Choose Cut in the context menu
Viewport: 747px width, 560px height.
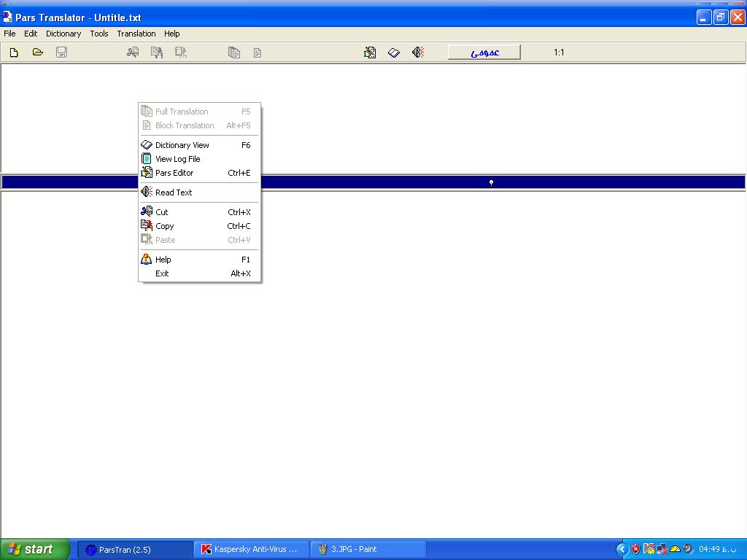click(199, 212)
